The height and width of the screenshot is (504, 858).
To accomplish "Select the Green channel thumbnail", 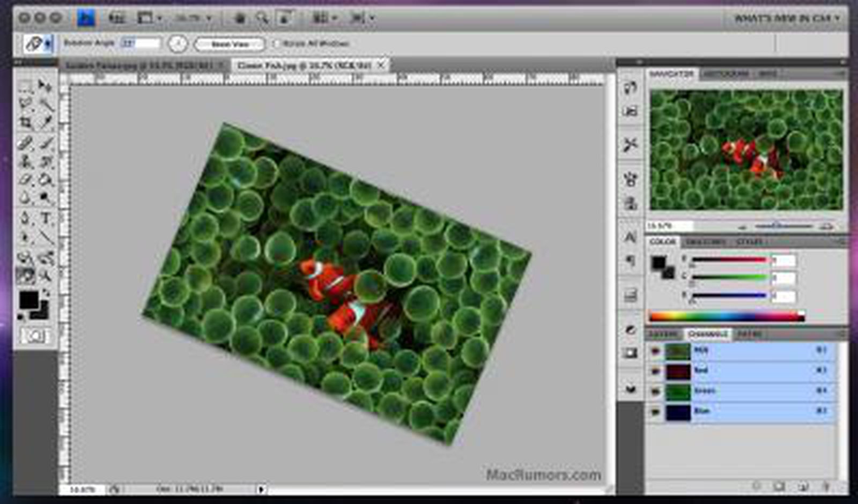I will (678, 390).
